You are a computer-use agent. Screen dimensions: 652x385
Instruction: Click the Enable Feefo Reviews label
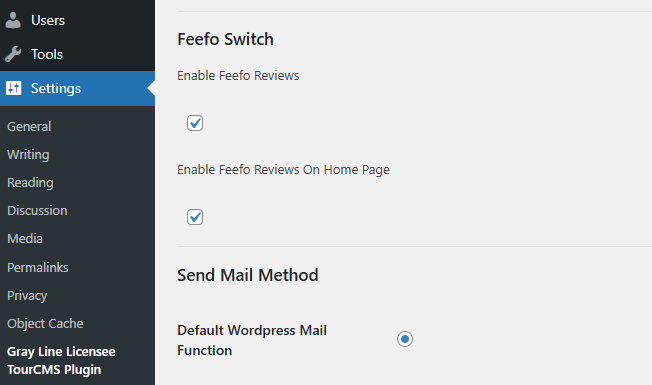[238, 76]
